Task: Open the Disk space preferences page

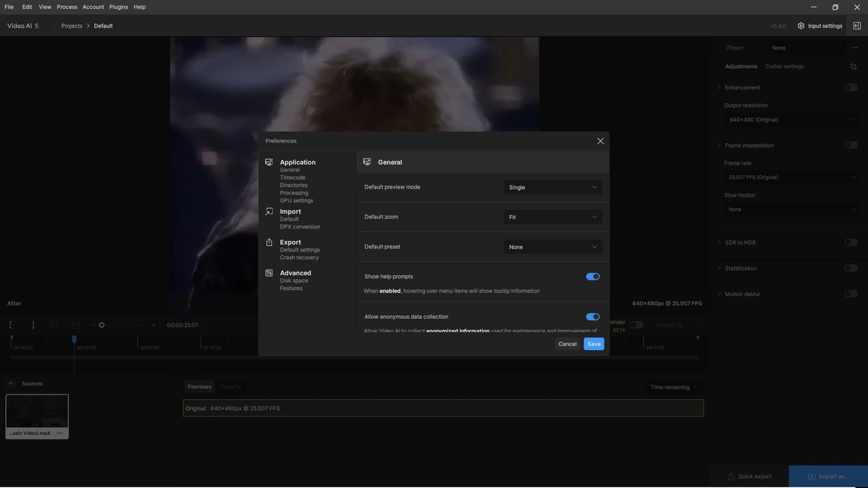Action: pos(294,281)
